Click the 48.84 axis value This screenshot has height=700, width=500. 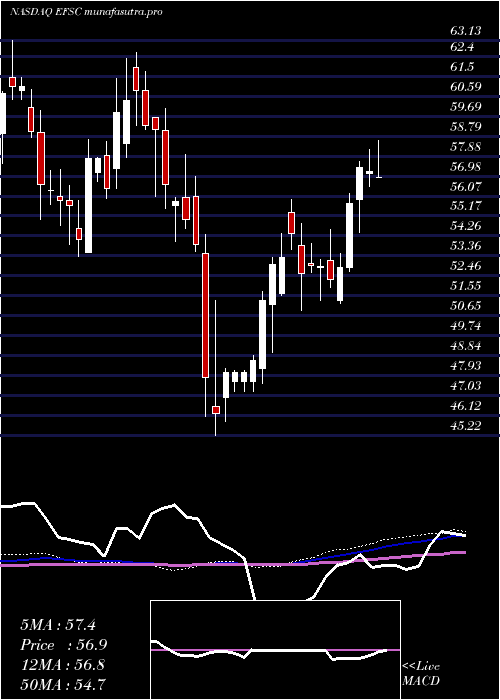point(466,346)
